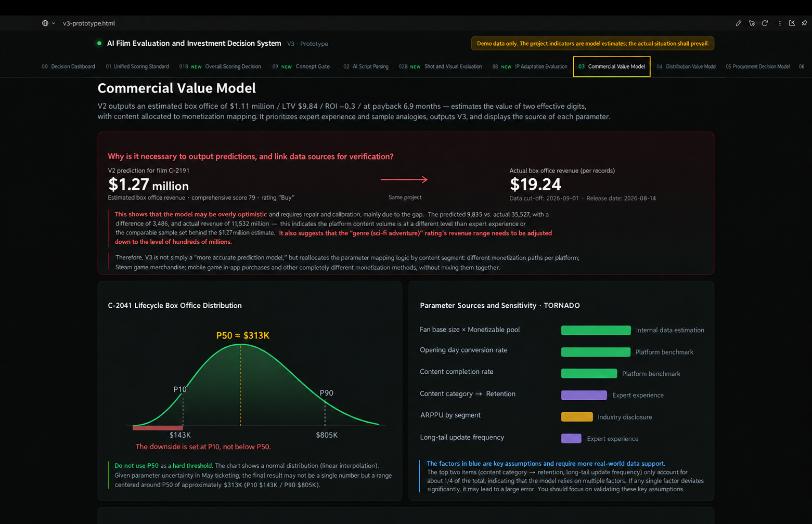Click the ARPPU by segment yellow bar
This screenshot has height=524, width=812.
[x=577, y=417]
